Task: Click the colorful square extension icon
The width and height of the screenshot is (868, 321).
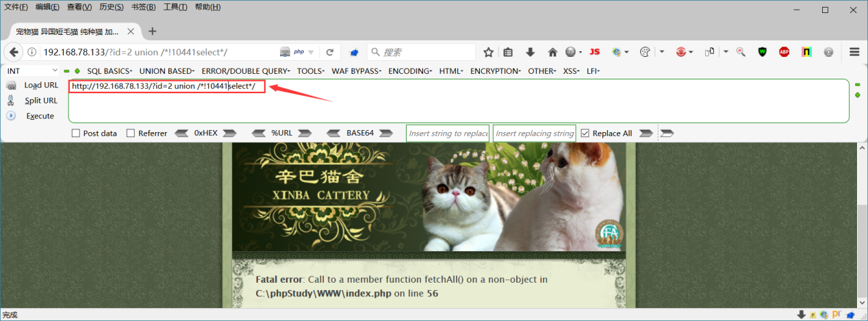Action: 807,52
